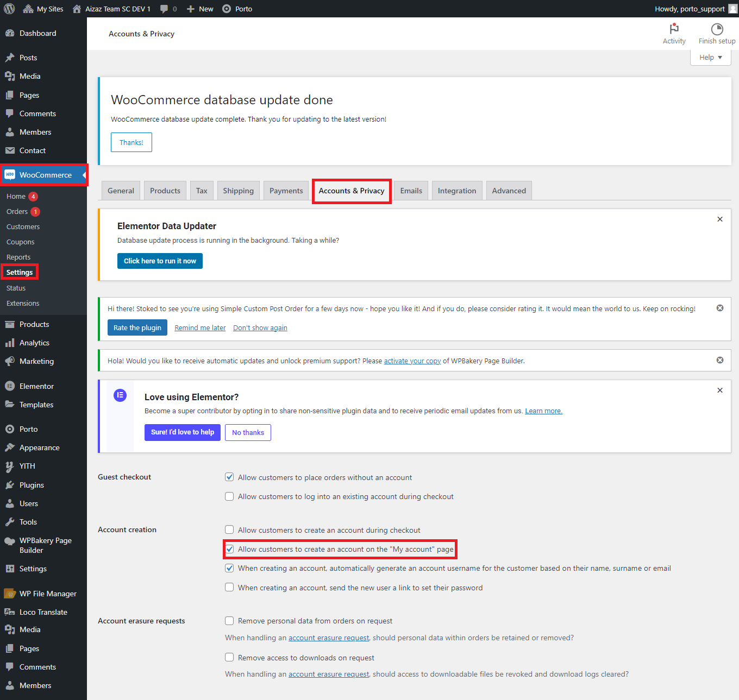Click the WordPress logo icon in the admin bar

9,9
